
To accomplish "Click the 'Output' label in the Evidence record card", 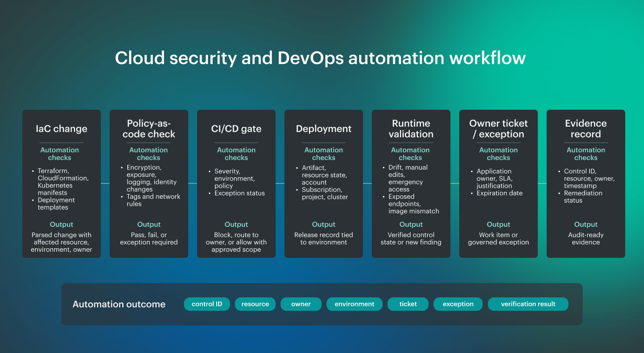I will click(x=586, y=224).
